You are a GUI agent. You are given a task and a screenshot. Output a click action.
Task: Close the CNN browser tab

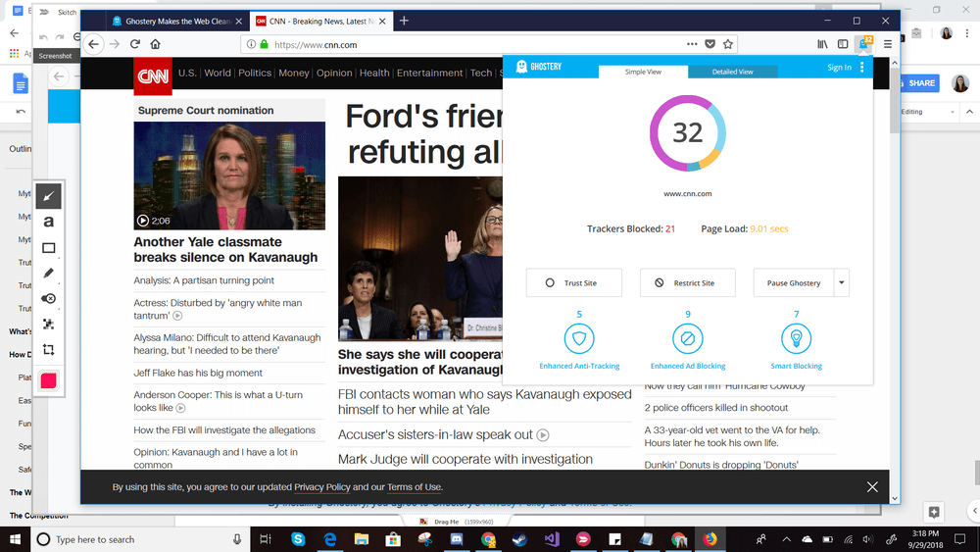coord(382,22)
